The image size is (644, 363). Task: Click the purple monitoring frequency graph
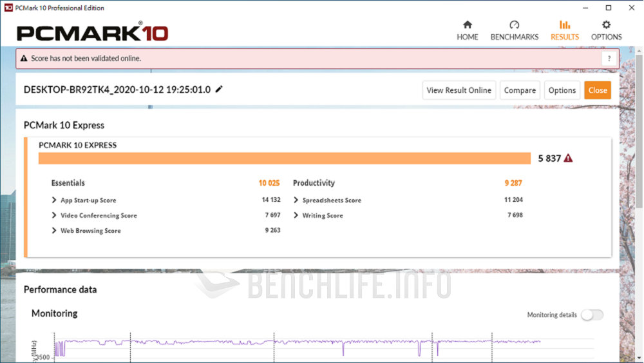click(298, 348)
